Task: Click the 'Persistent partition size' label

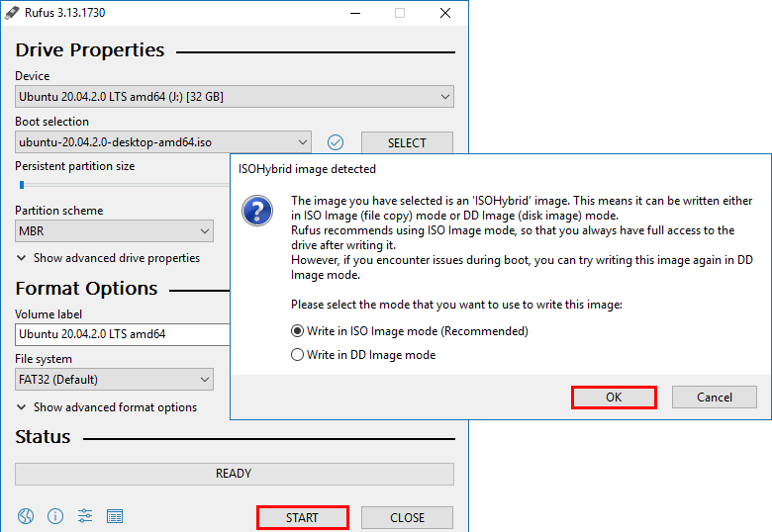Action: pyautogui.click(x=75, y=166)
